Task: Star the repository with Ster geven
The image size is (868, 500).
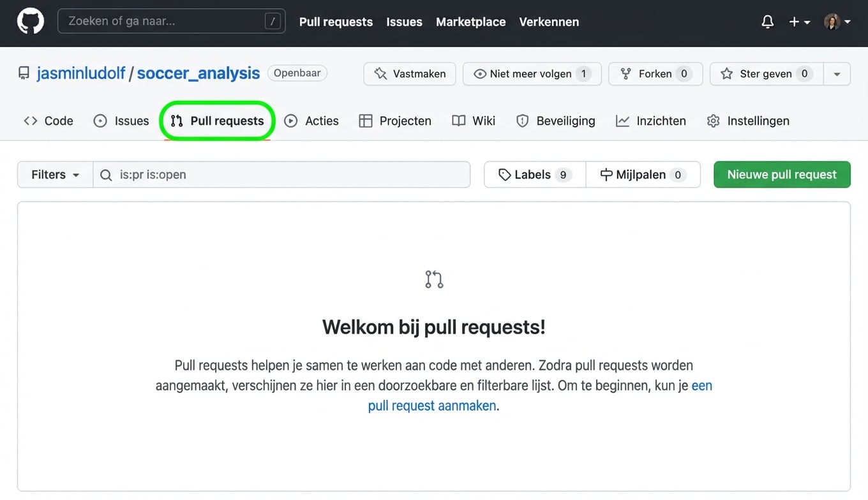Action: (765, 73)
